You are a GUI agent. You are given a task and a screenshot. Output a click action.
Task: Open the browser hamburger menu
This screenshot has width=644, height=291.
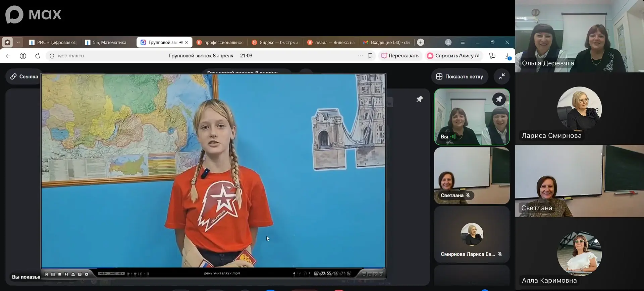[463, 43]
